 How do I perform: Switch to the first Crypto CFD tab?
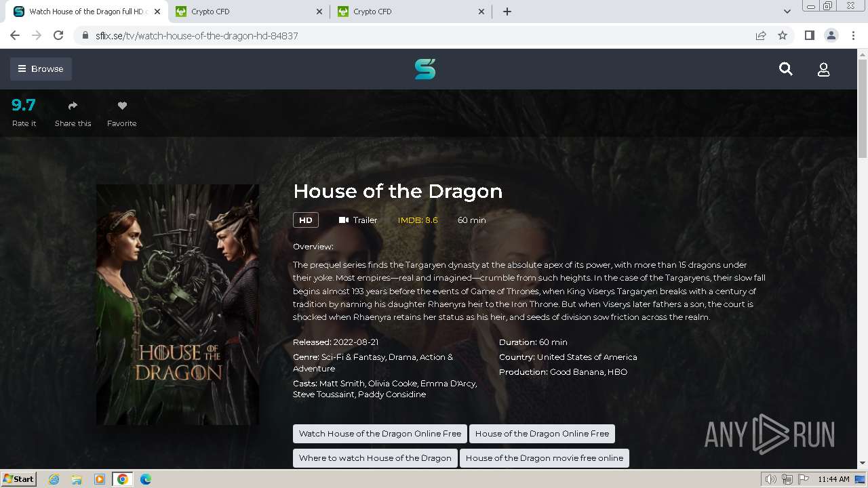248,12
